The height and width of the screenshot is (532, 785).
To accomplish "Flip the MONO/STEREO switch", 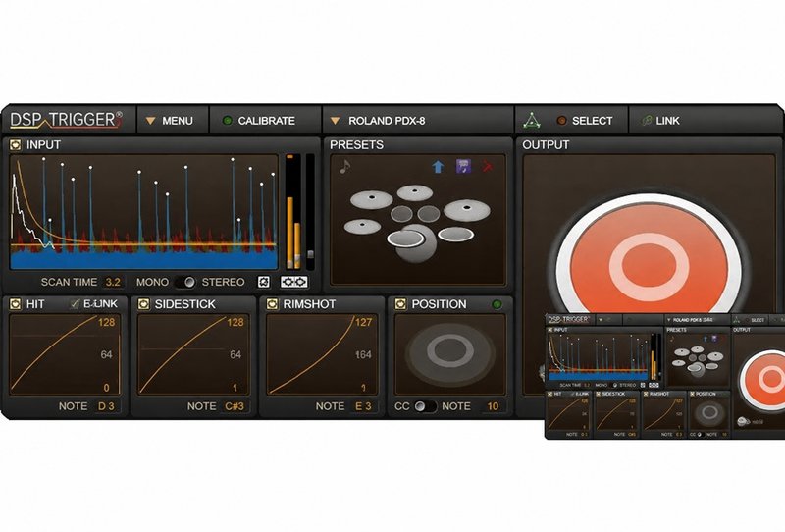I will click(184, 282).
